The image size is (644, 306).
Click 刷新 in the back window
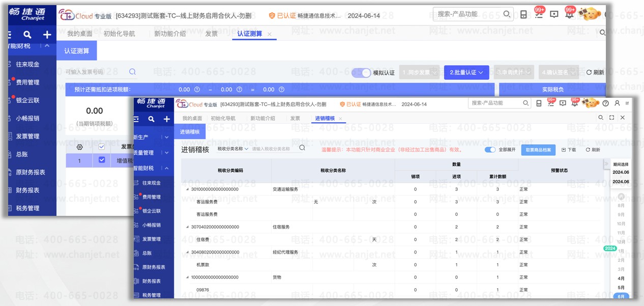pyautogui.click(x=595, y=72)
